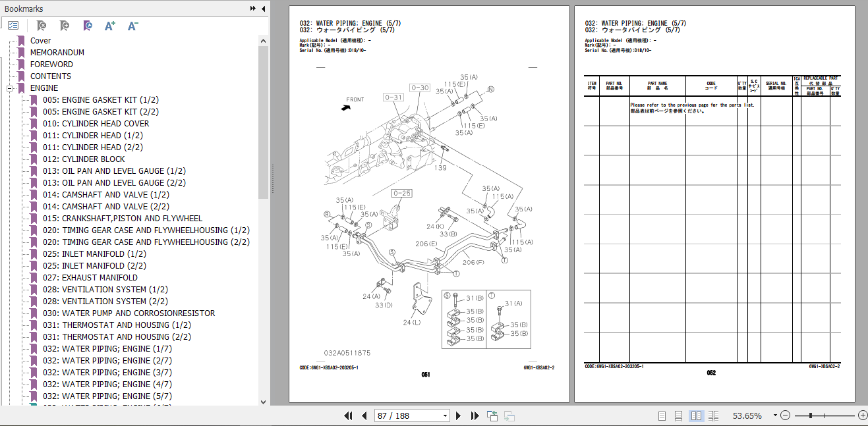Select the ENGINE bookmark

(x=44, y=88)
